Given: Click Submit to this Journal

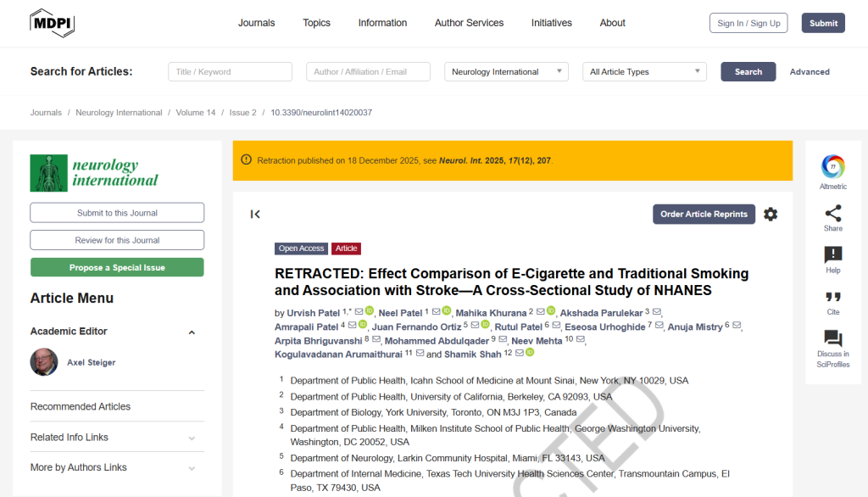Looking at the screenshot, I should click(117, 213).
